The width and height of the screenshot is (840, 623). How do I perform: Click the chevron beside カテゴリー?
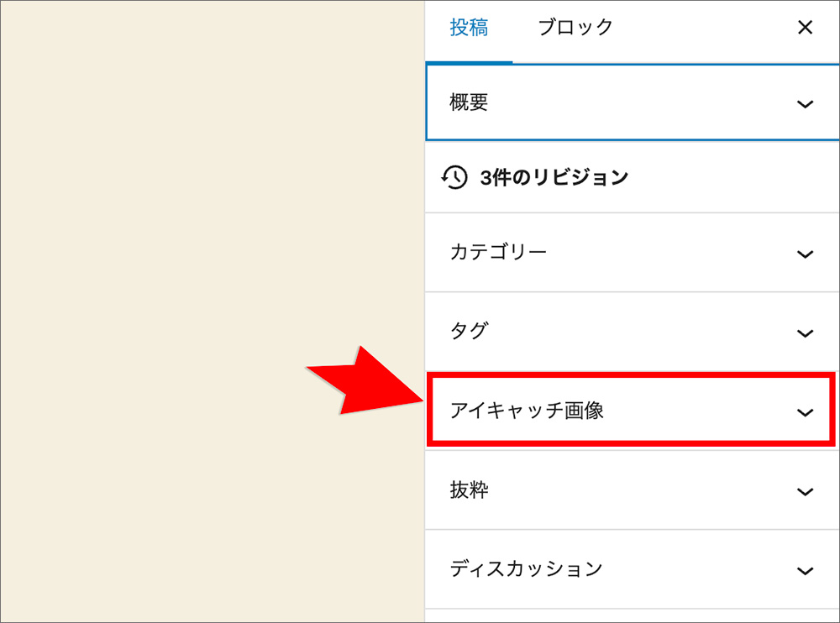[x=805, y=254]
